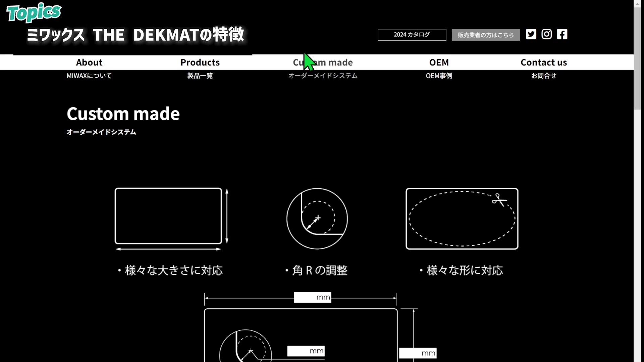The image size is (644, 362).
Task: Click the 角 R の調整 caption
Action: point(316,270)
